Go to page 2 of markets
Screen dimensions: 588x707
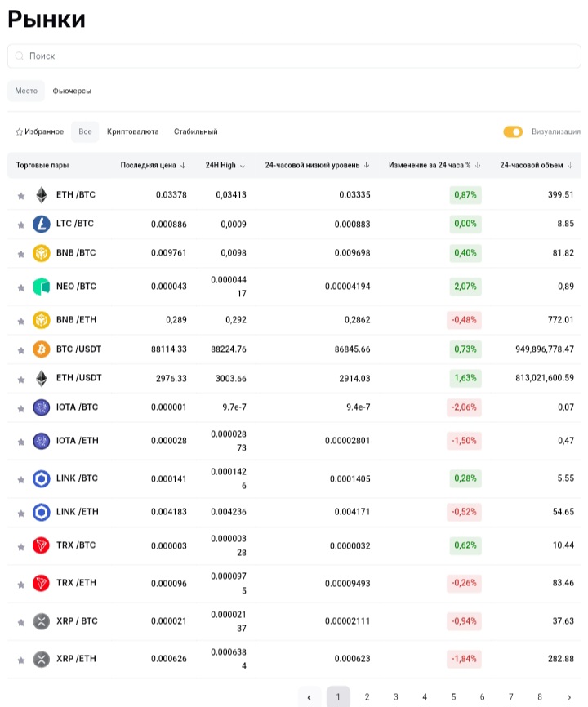(x=367, y=697)
